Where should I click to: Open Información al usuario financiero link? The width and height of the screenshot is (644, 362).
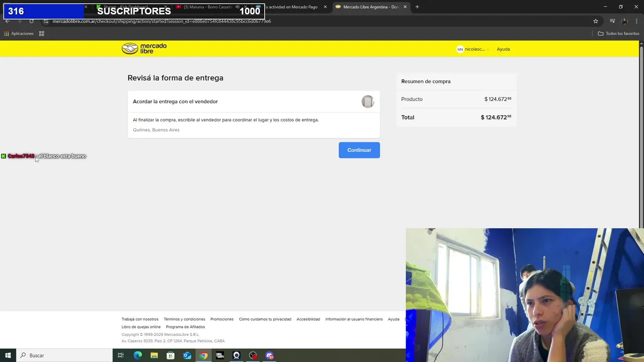(354, 319)
